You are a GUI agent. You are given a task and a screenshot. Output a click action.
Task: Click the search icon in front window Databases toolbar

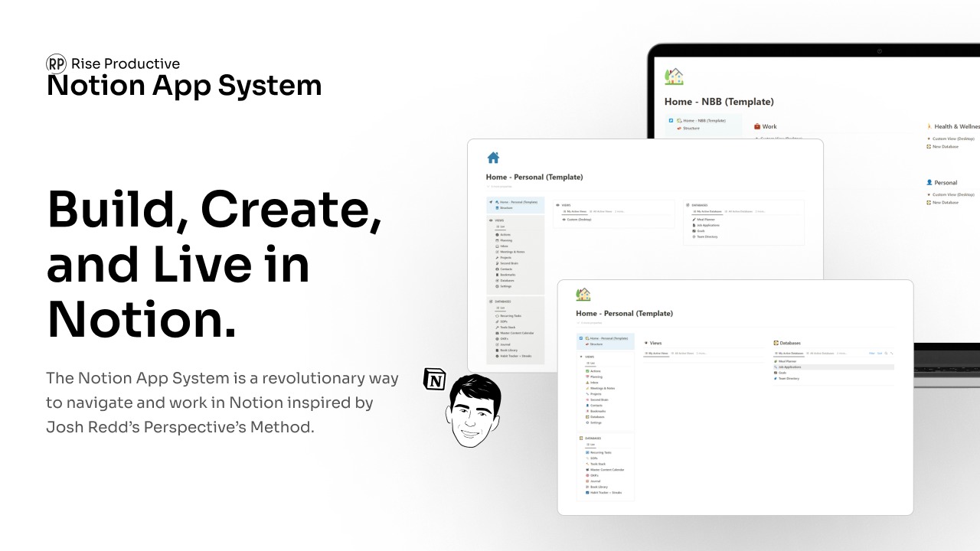(x=886, y=354)
